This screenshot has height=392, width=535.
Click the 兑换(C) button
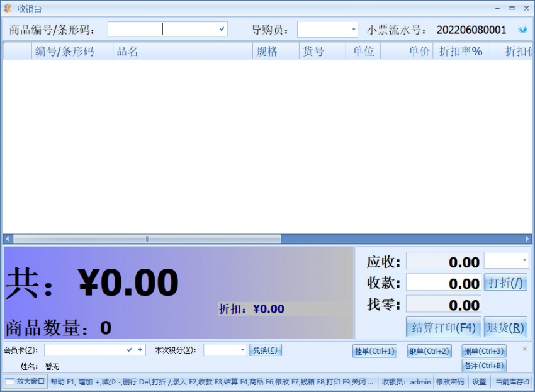pos(266,349)
